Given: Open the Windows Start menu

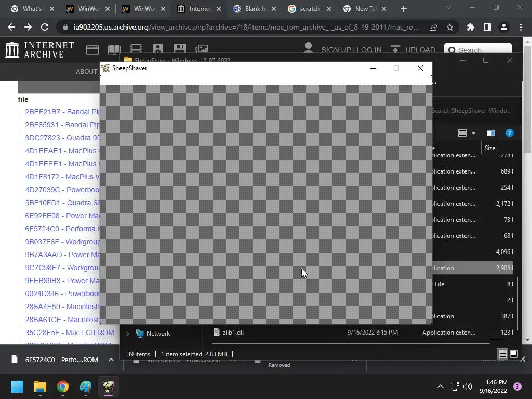Looking at the screenshot, I should 17,387.
